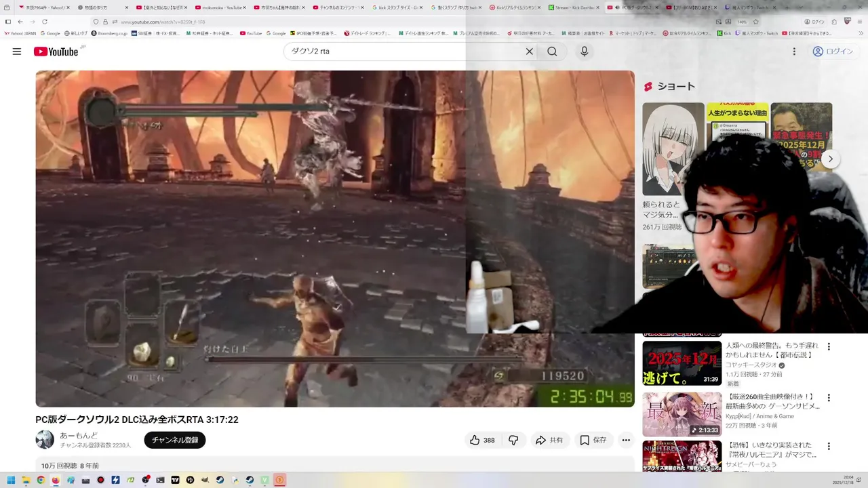Open the green V app in taskbar
Screen dimensions: 868x488
(x=264, y=480)
